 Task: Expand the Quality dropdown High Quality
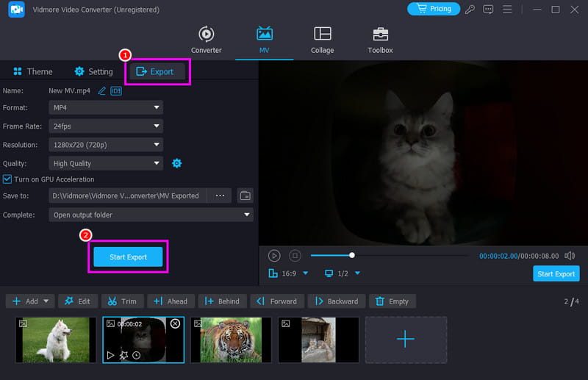[x=106, y=163]
